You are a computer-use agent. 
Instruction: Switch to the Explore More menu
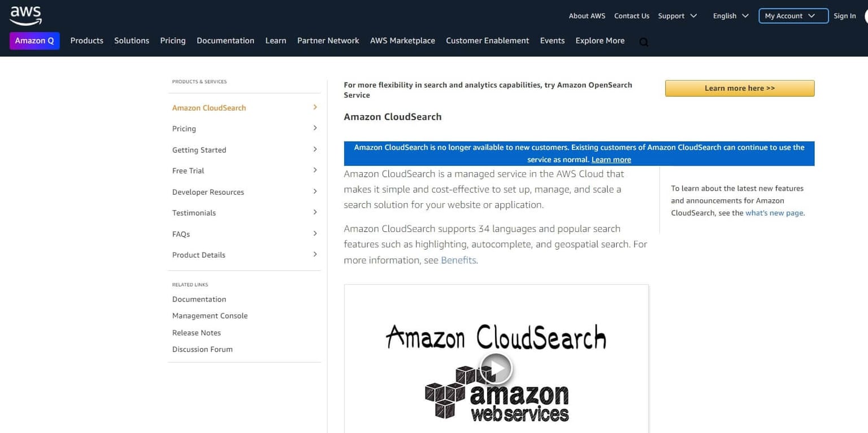click(600, 41)
